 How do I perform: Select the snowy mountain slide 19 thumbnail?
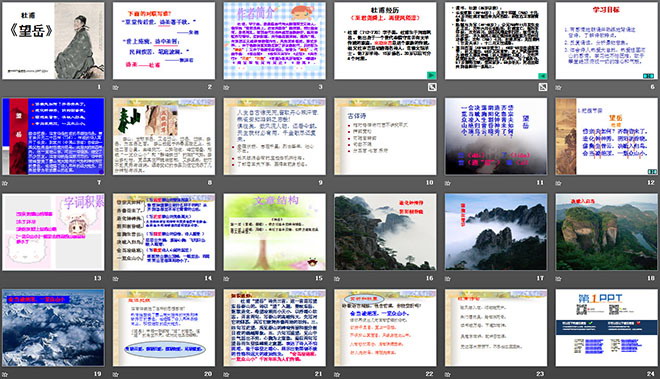(x=53, y=328)
